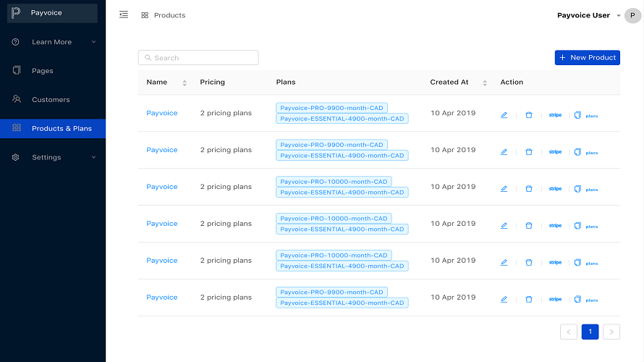The width and height of the screenshot is (644, 362).
Task: Open plans for the fourth product row
Action: coord(587,226)
